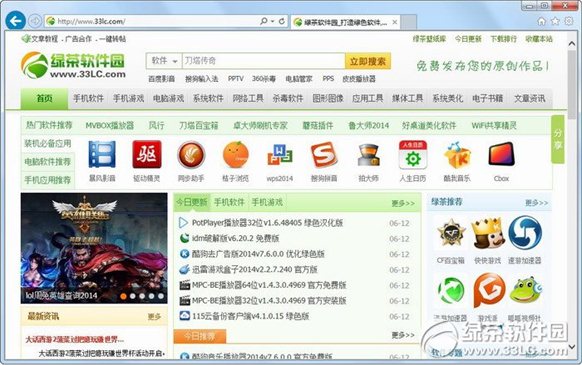The height and width of the screenshot is (365, 582).
Task: Open the 快快游戏 crown icon
Action: point(488,233)
